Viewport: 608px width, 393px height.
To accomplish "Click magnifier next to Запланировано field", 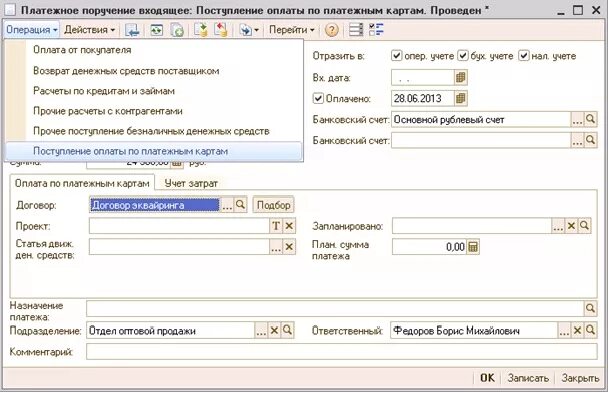I will [x=584, y=226].
